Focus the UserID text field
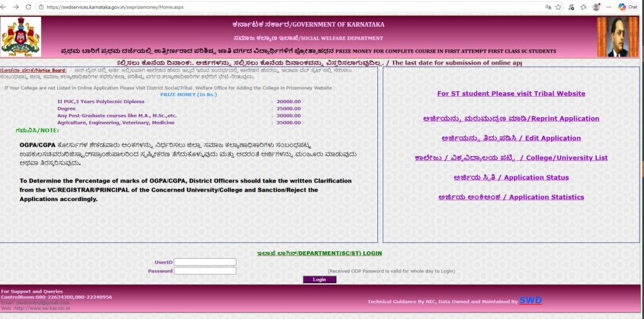Screen dimensions: 644x319 205,262
